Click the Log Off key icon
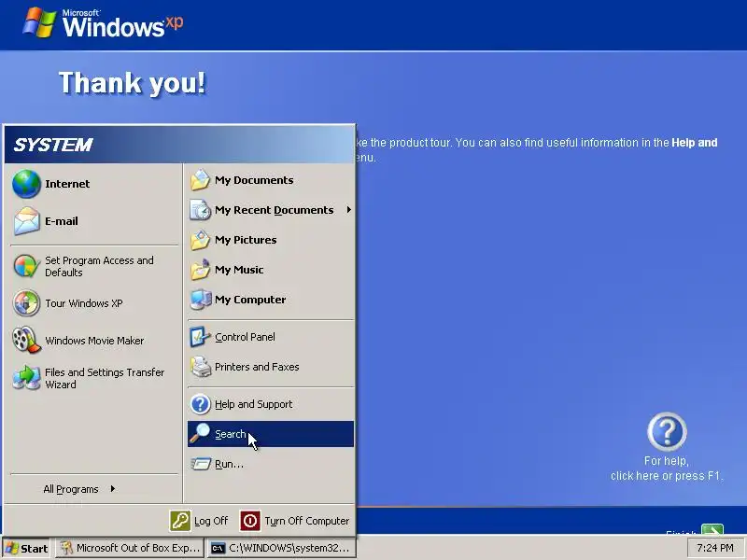 [180, 521]
